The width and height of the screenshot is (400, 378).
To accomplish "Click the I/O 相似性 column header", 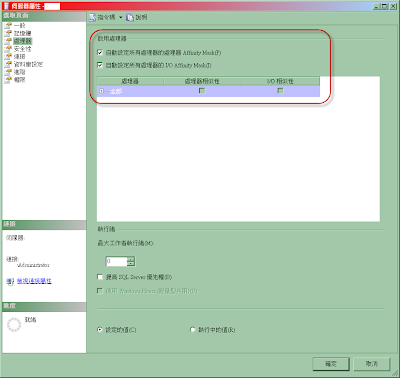I will [x=281, y=81].
